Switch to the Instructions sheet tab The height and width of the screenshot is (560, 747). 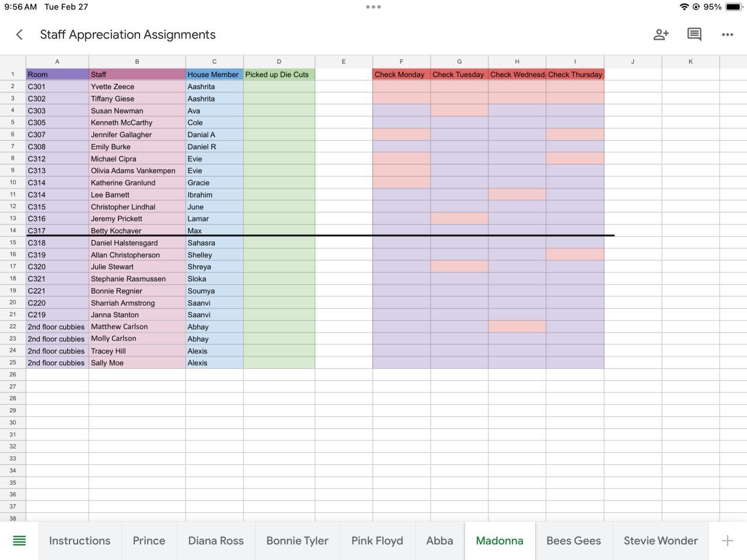pyautogui.click(x=80, y=541)
